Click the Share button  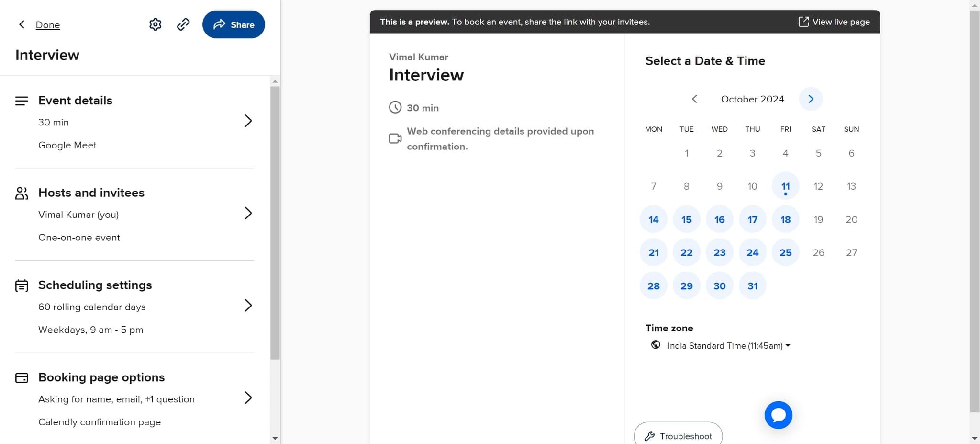(x=234, y=24)
